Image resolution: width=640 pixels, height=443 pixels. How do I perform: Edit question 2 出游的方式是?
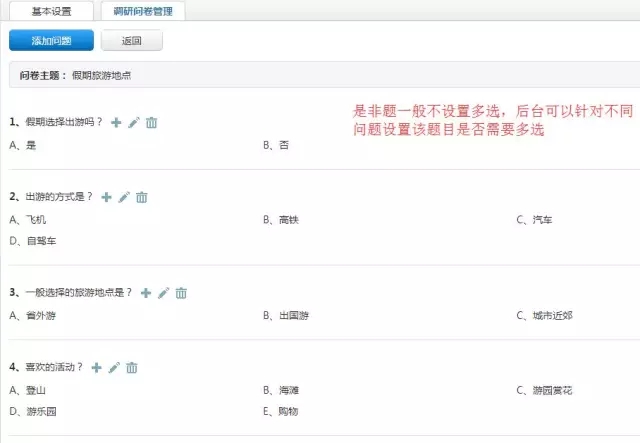tap(124, 197)
